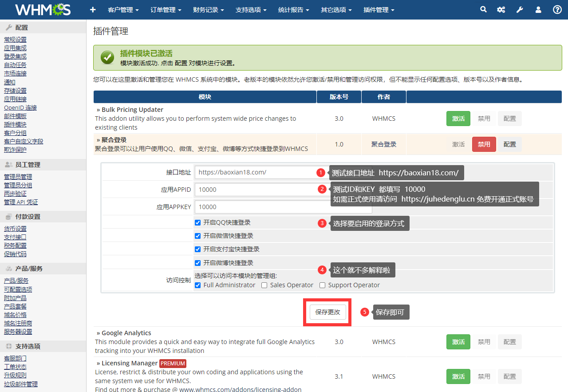Open 工单状态 sidebar link
This screenshot has height=392, width=568.
pos(15,367)
